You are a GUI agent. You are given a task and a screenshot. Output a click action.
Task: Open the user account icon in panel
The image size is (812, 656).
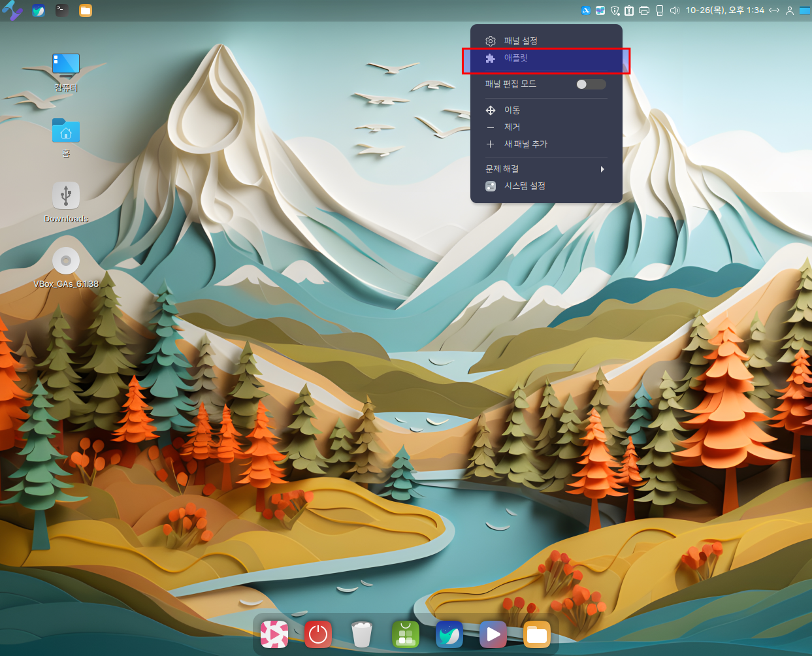[789, 10]
